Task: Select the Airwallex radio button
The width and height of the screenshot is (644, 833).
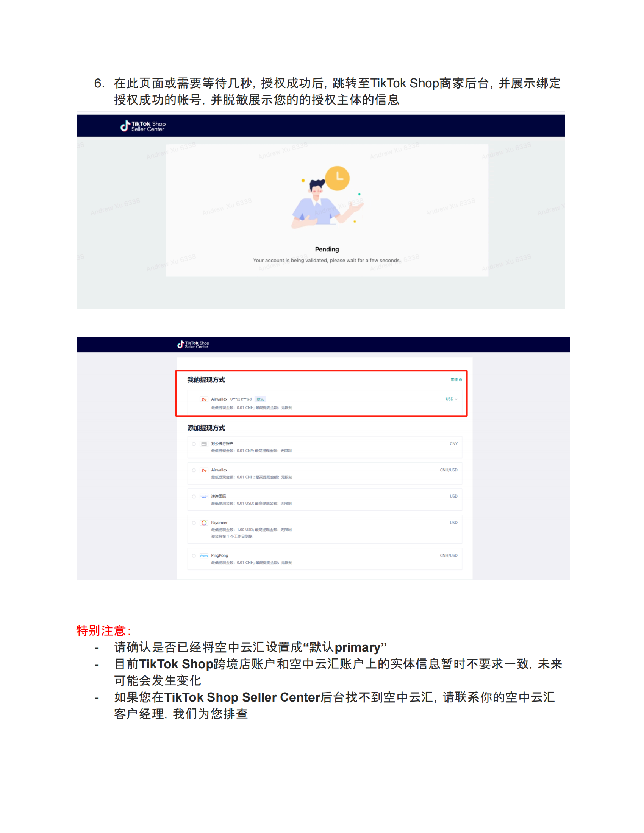Action: [x=194, y=470]
